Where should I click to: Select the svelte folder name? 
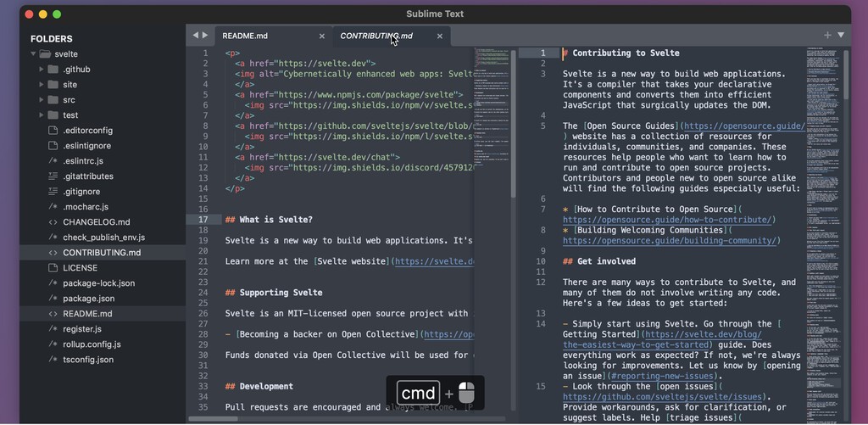(x=66, y=54)
